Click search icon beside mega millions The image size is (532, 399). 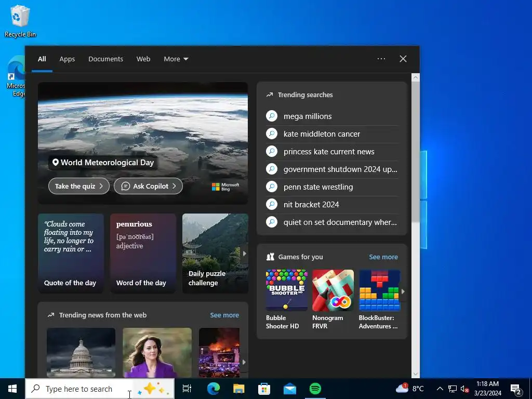click(x=272, y=116)
